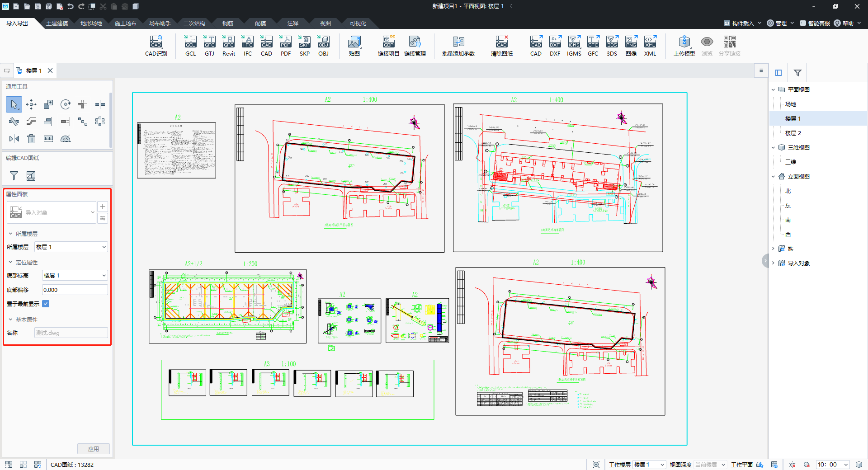The height and width of the screenshot is (470, 868).
Task: Switch to the 施工场布 tab
Action: 126,23
